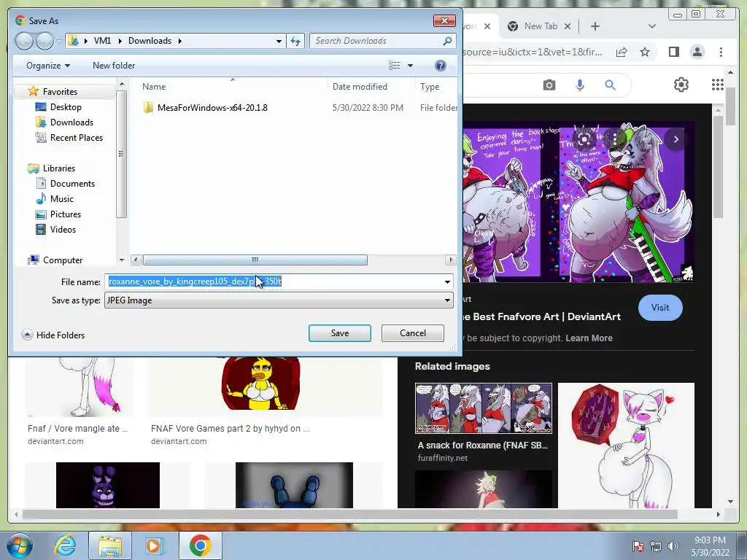
Task: Open Windows Media Player from taskbar
Action: [x=155, y=545]
